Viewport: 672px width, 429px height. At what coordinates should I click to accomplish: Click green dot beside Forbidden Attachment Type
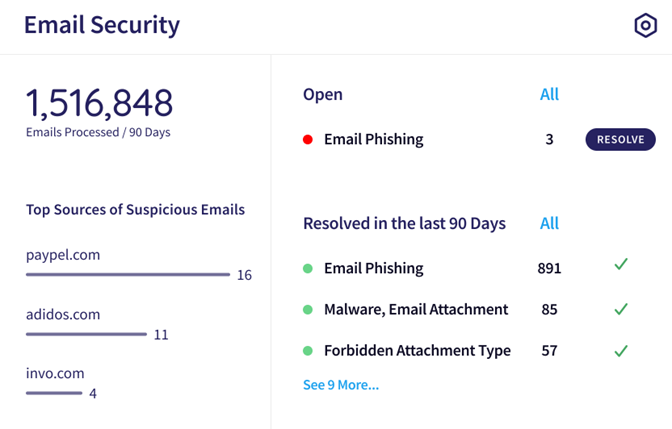(308, 351)
